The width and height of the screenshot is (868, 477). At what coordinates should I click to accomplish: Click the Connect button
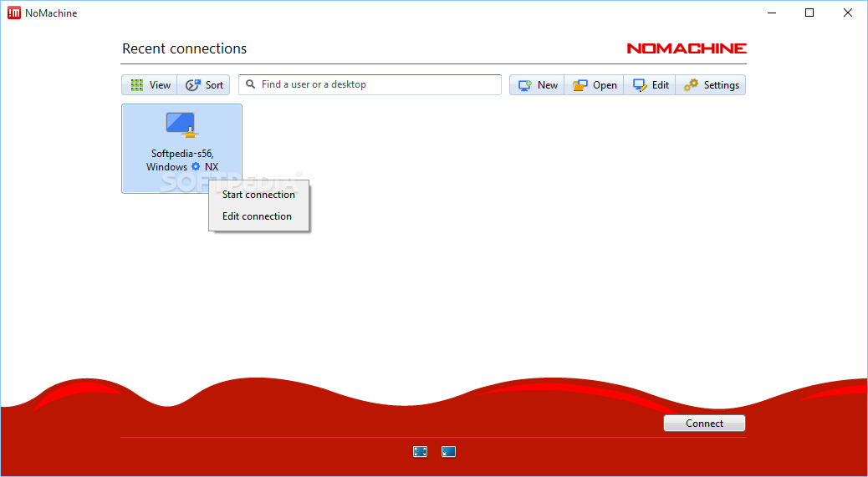pyautogui.click(x=704, y=424)
